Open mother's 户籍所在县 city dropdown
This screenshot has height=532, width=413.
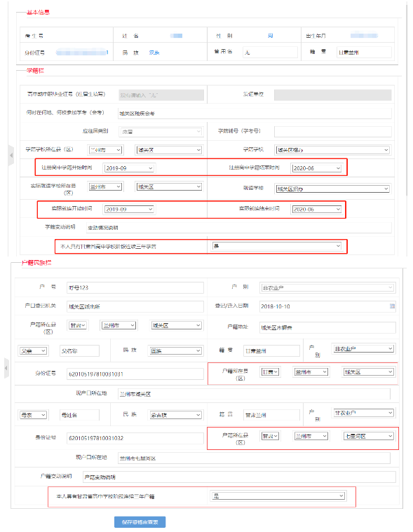311,436
